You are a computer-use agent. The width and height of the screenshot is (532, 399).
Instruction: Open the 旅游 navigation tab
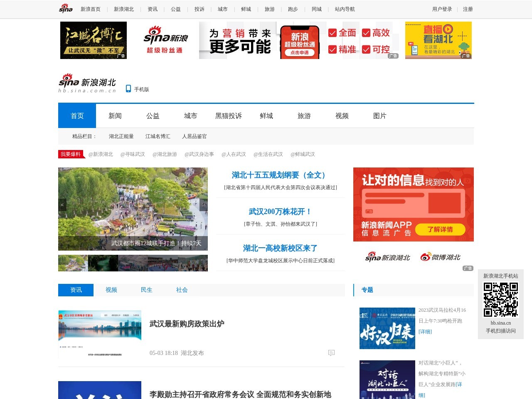tap(304, 116)
